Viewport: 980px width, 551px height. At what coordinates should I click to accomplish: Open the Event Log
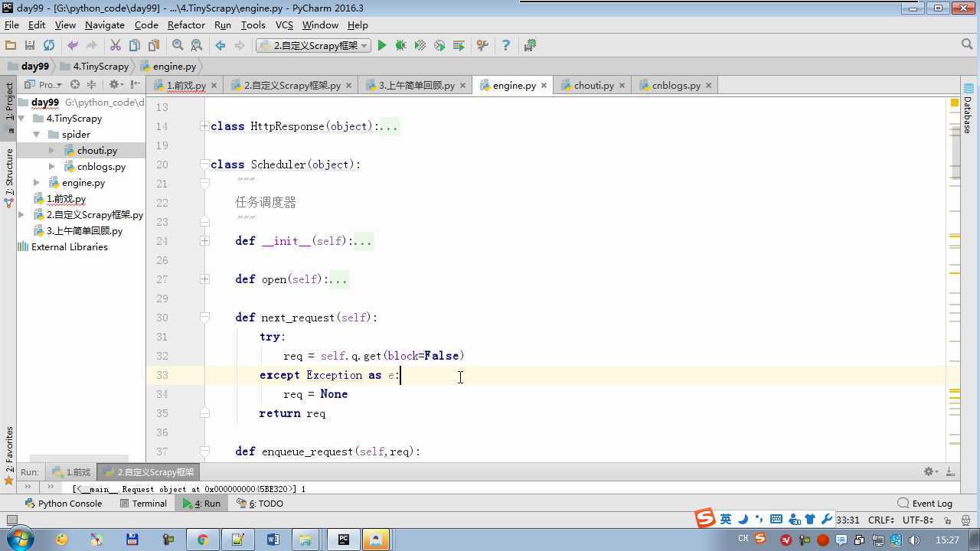coord(925,504)
